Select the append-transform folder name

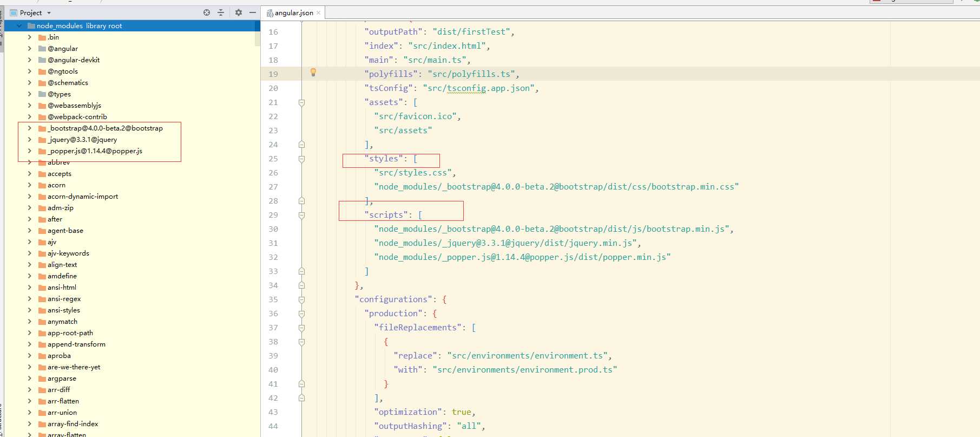click(x=76, y=344)
